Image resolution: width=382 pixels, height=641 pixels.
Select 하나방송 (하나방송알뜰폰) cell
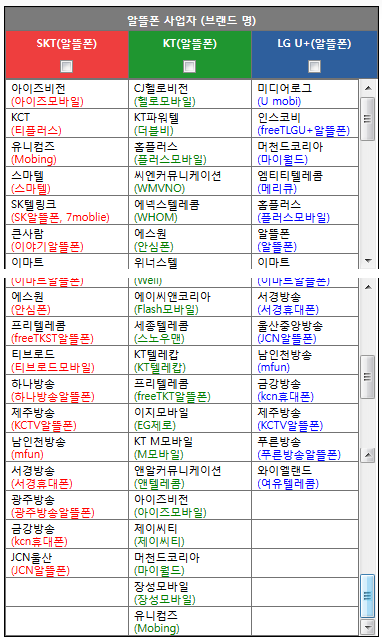pos(67,389)
